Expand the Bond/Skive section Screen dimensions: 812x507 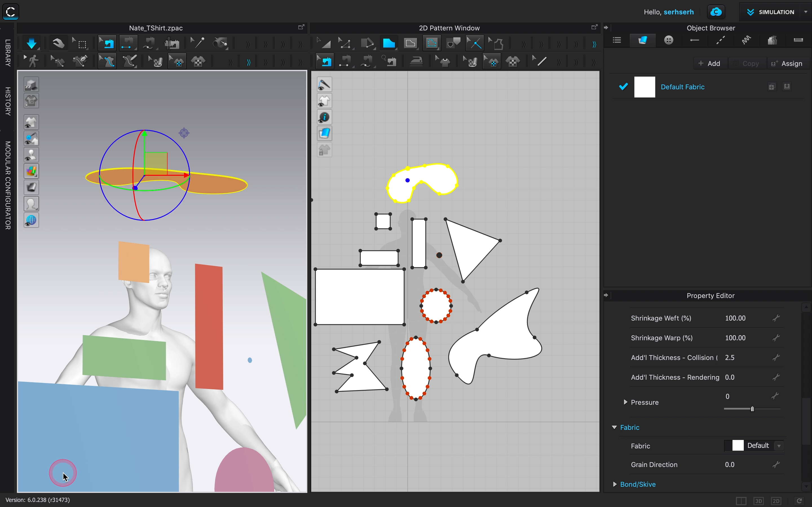coord(615,484)
